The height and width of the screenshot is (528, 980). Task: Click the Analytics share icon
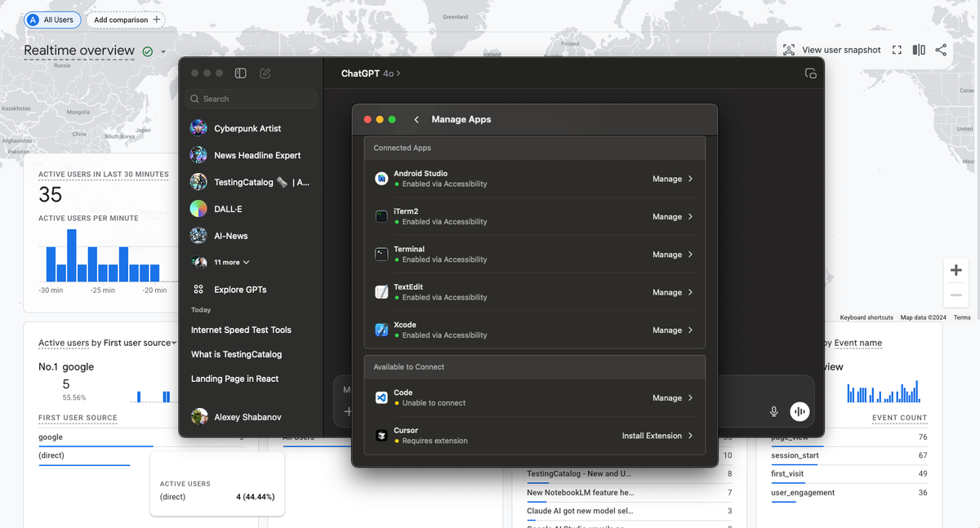click(x=941, y=50)
